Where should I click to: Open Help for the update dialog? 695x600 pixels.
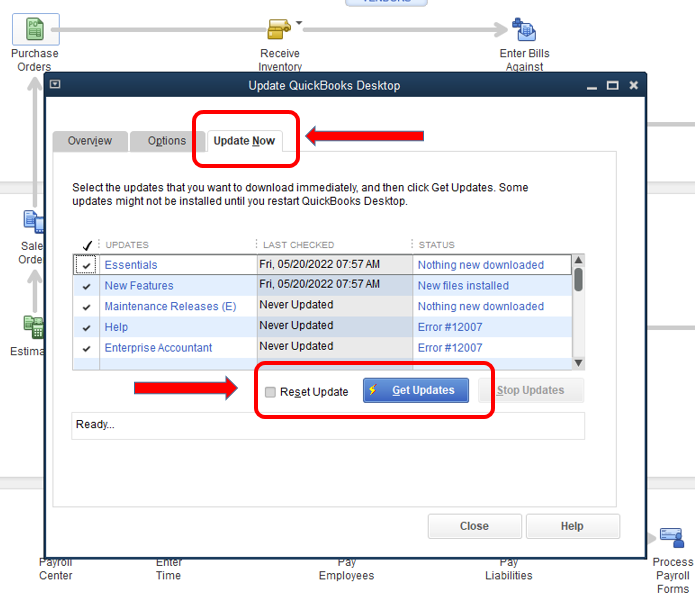[x=572, y=526]
